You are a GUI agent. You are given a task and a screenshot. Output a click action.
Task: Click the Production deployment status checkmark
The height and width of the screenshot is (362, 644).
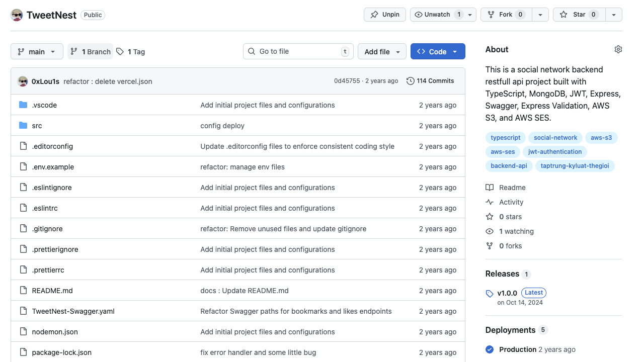490,349
